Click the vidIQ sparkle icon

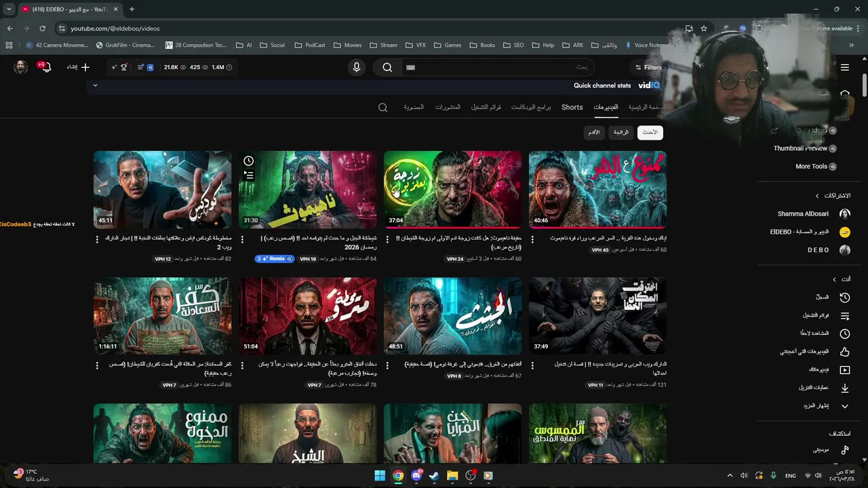click(x=114, y=67)
